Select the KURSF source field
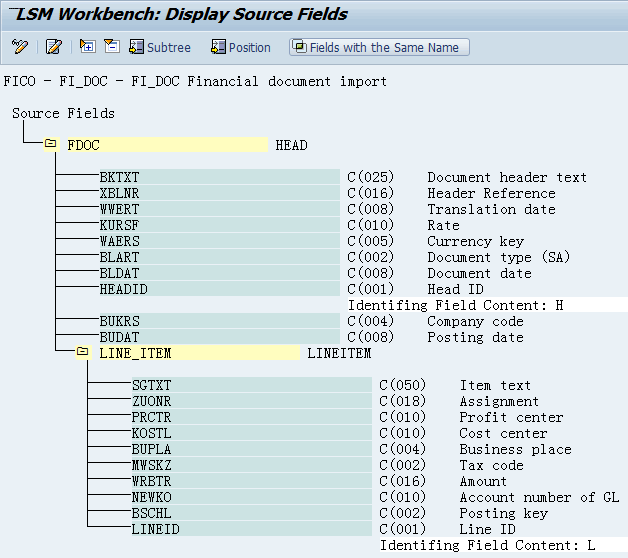This screenshot has width=628, height=558. 219,225
